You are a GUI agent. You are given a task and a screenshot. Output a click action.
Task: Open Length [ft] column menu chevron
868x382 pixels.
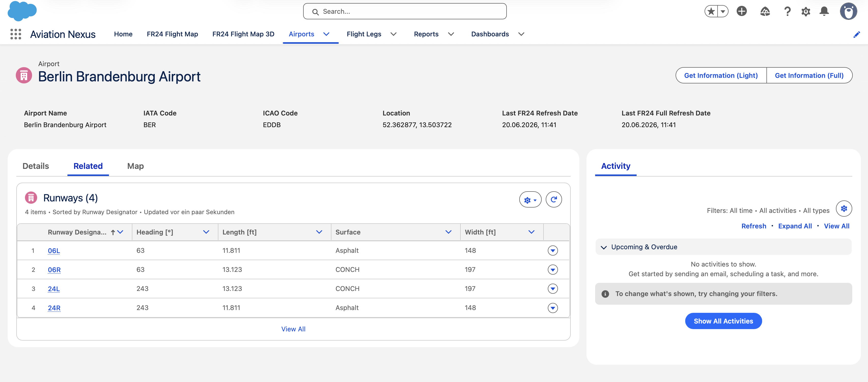click(x=319, y=232)
